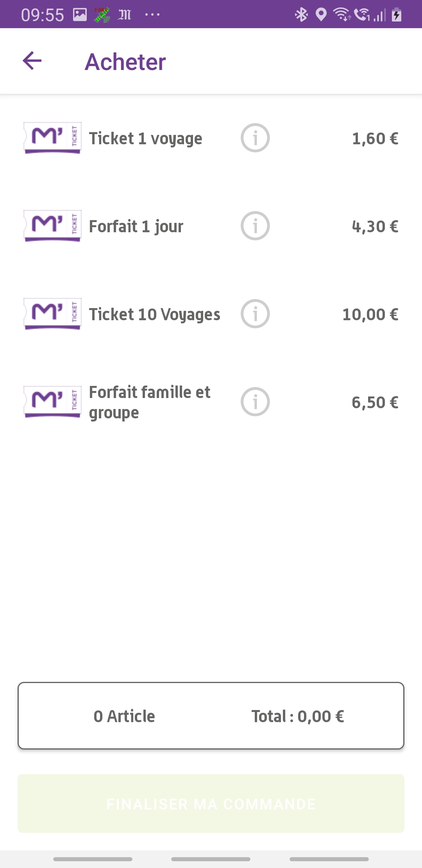Open info for Forfait famille et groupe
Screen dimensions: 422x868
click(255, 402)
